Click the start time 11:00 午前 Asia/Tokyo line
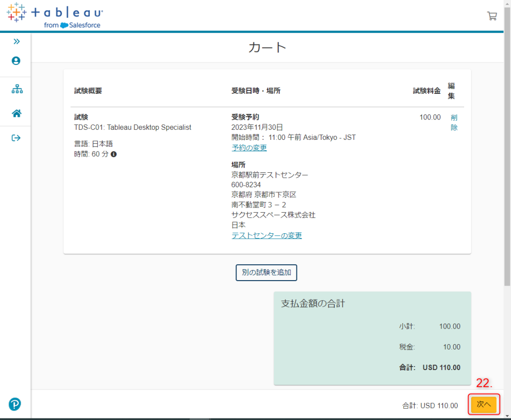 293,138
